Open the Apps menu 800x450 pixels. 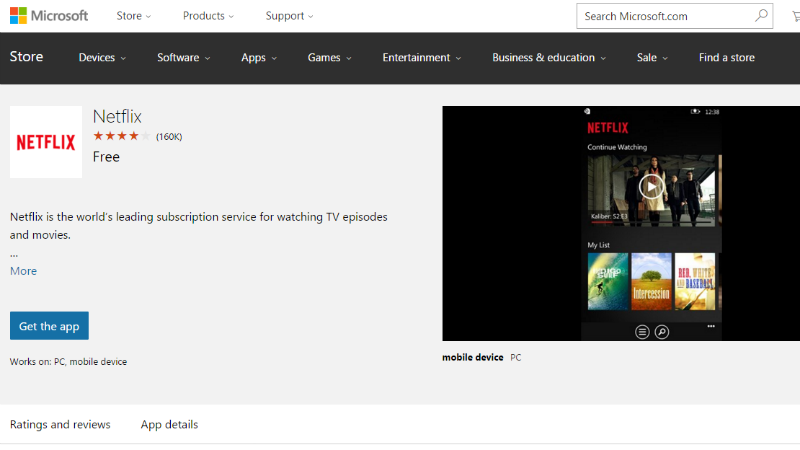pyautogui.click(x=259, y=58)
